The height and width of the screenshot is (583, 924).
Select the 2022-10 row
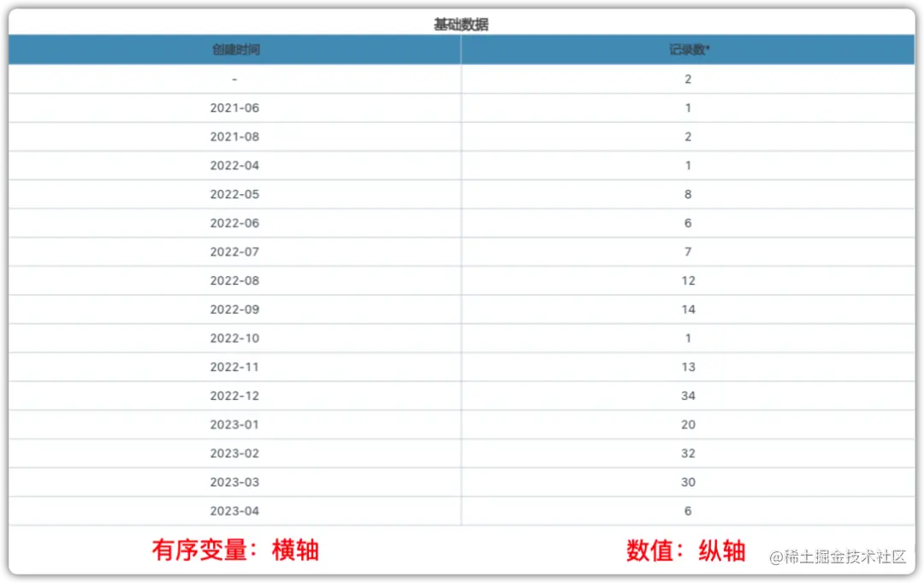point(234,338)
